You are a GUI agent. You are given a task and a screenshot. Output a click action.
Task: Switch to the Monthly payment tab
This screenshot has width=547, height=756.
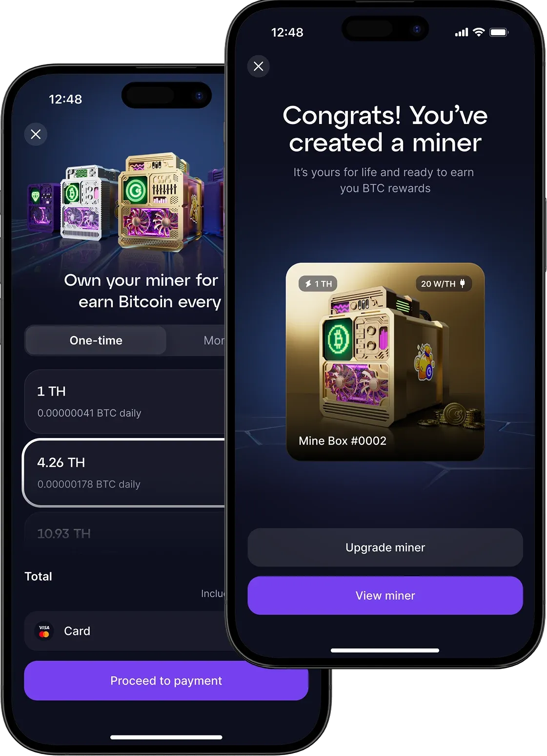tap(214, 340)
